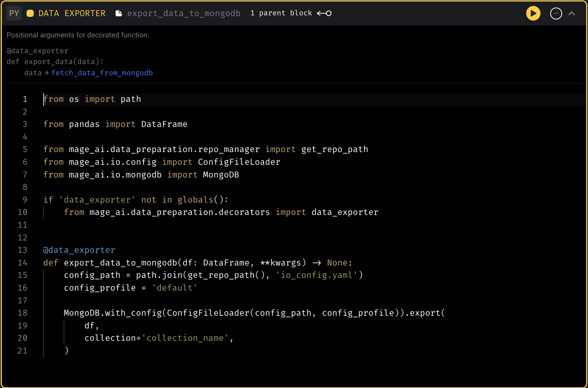Click the 'io_config.yaml' string

point(317,275)
